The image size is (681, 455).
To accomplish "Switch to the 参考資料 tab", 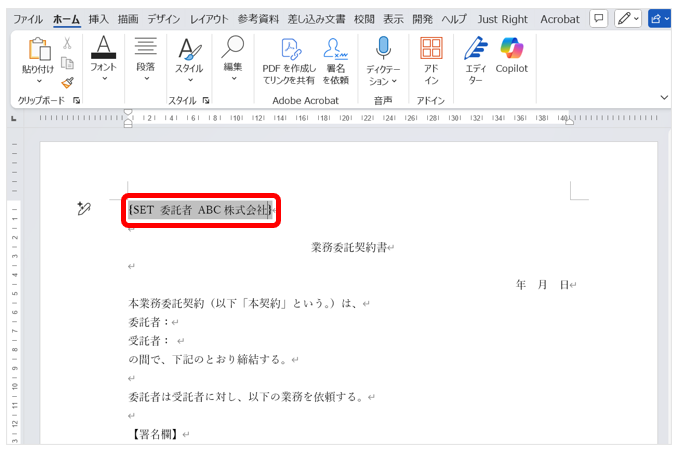I will (258, 19).
